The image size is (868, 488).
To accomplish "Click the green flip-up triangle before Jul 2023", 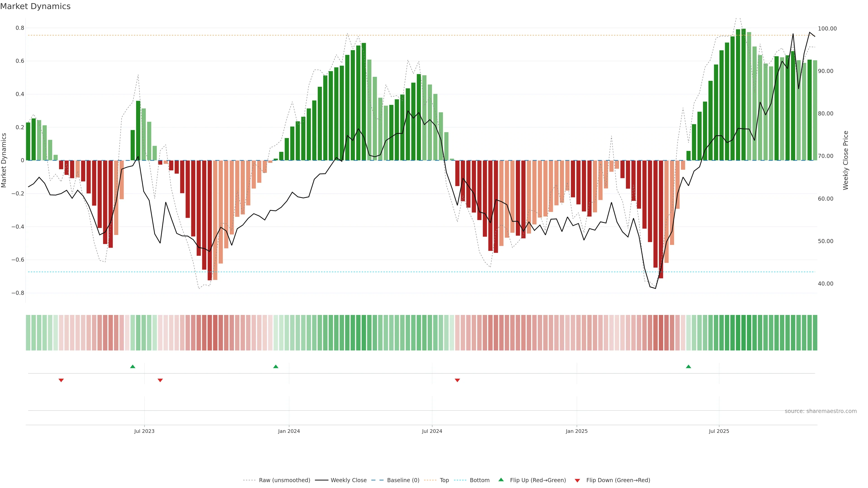I will click(x=133, y=366).
